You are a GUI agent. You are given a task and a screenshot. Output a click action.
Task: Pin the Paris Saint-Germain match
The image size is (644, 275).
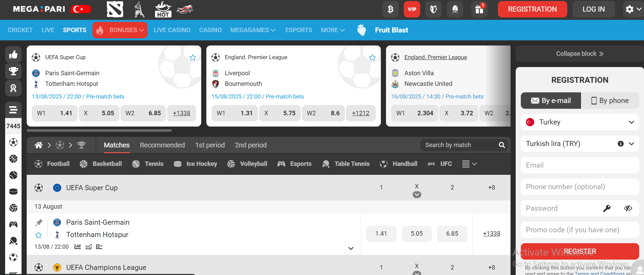(39, 223)
